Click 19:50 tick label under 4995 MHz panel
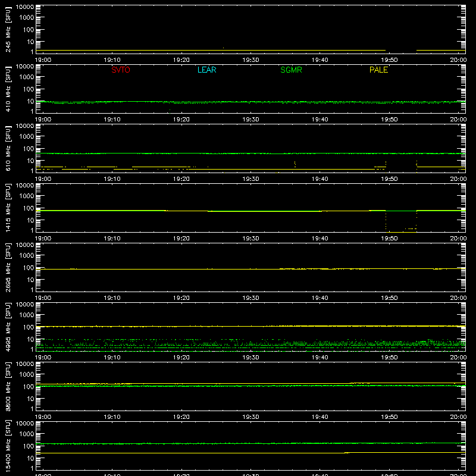This screenshot has height=476, width=476. 389,358
